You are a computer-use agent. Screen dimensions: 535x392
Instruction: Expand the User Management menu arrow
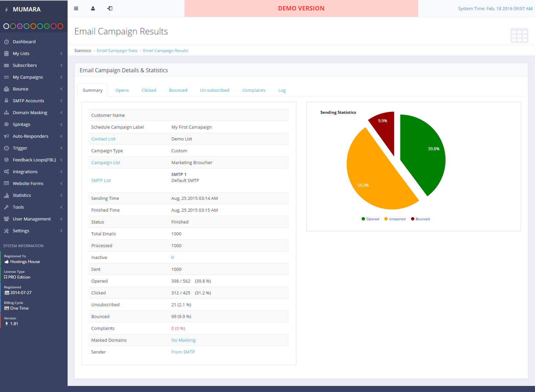61,219
